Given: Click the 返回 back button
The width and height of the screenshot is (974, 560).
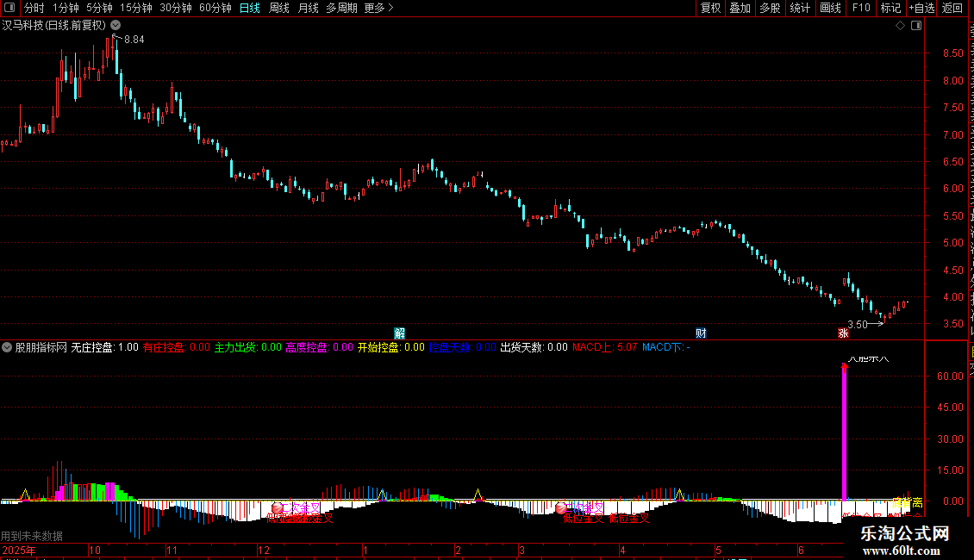Looking at the screenshot, I should (952, 8).
